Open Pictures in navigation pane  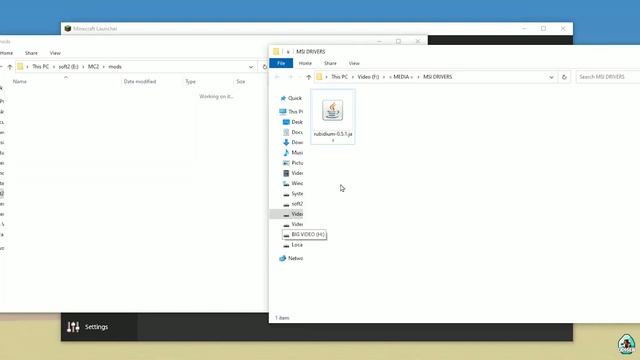coord(293,163)
